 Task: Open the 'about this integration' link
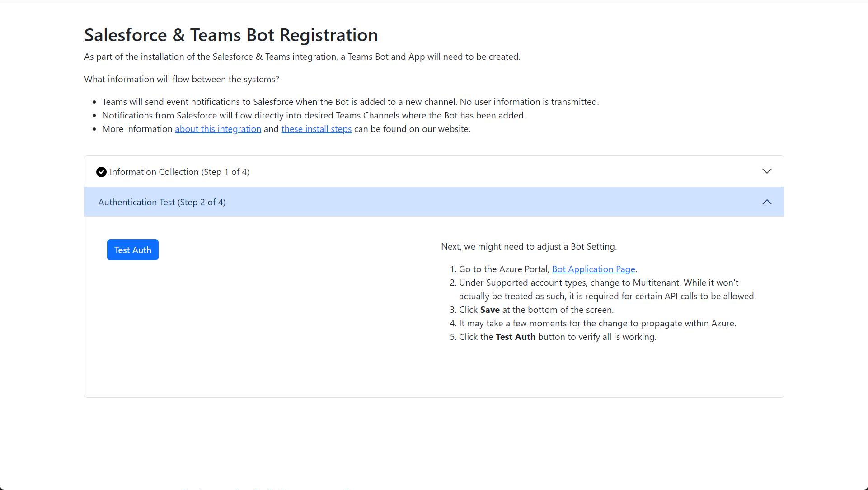point(218,129)
